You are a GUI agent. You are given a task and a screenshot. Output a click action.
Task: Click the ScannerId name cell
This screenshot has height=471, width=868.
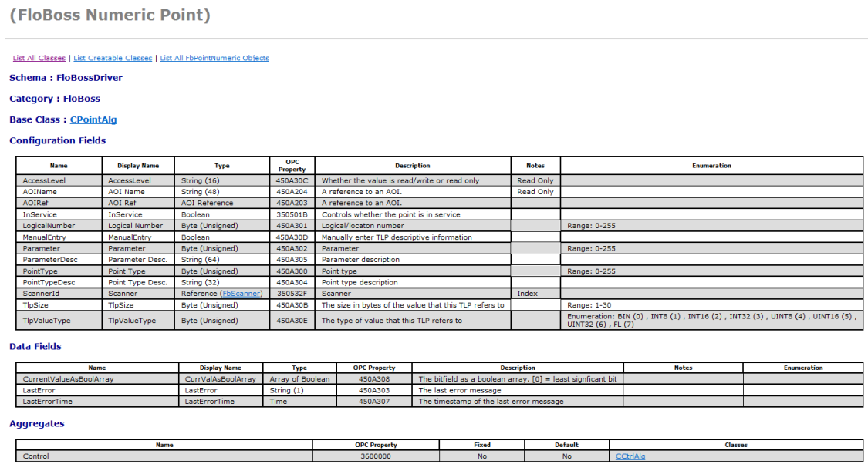(59, 294)
